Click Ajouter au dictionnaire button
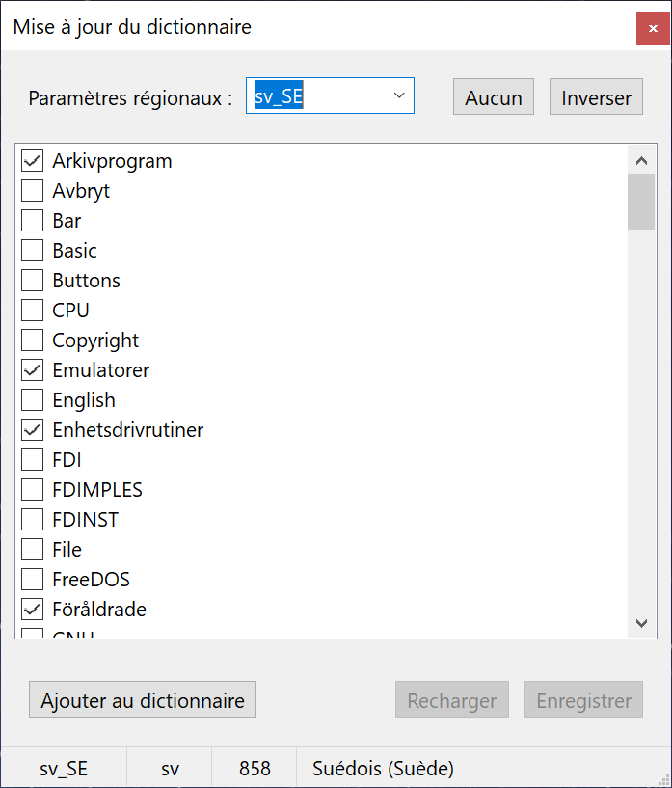The height and width of the screenshot is (788, 672). [143, 700]
